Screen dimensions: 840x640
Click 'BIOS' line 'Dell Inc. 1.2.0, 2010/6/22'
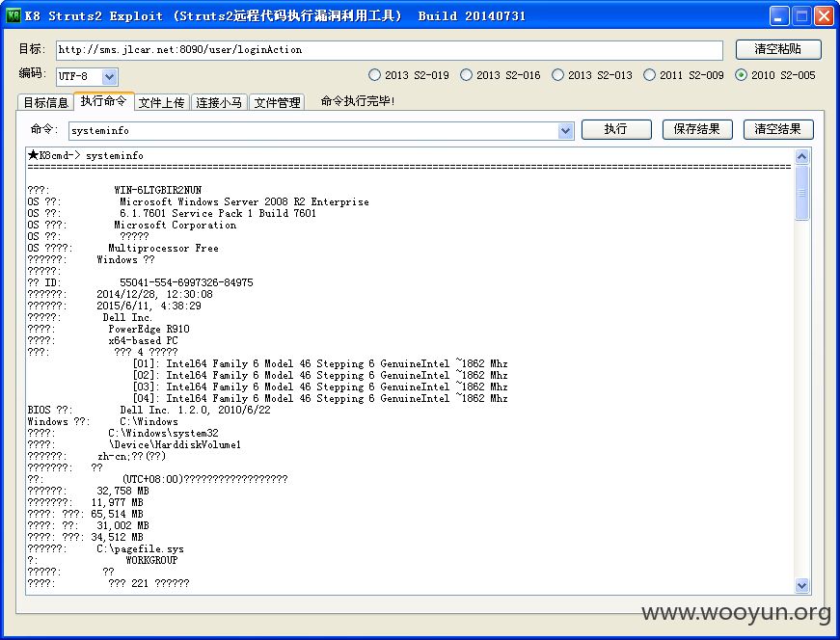click(195, 411)
